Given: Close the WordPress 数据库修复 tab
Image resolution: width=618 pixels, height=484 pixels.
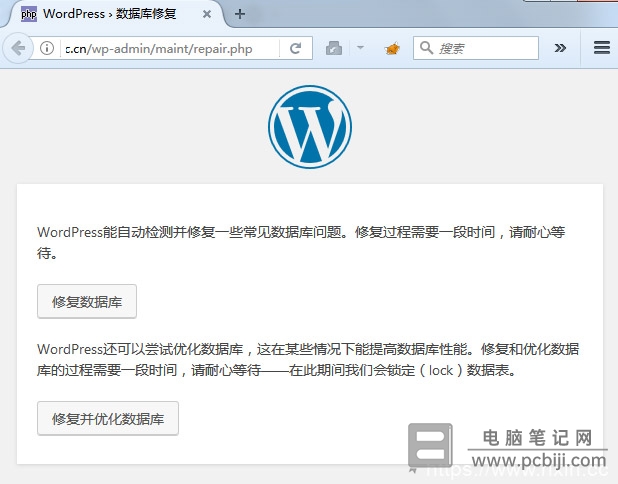Looking at the screenshot, I should (207, 15).
